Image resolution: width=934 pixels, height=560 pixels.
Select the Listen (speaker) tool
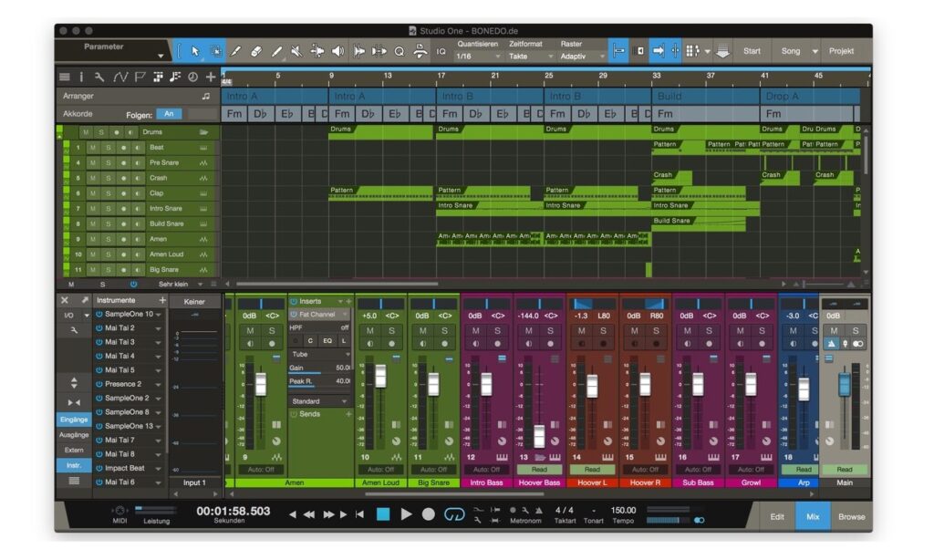click(337, 51)
